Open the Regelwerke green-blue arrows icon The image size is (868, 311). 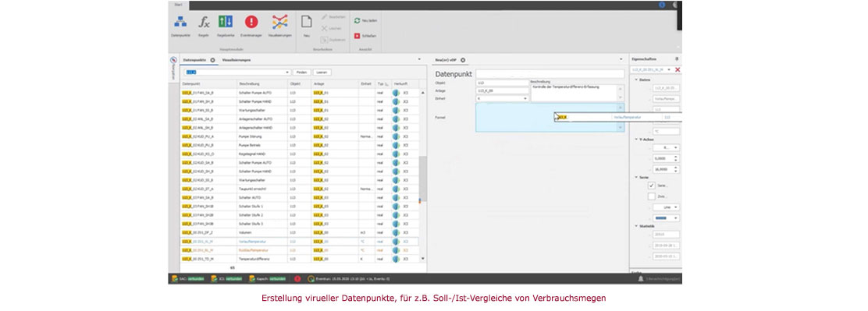click(x=226, y=22)
